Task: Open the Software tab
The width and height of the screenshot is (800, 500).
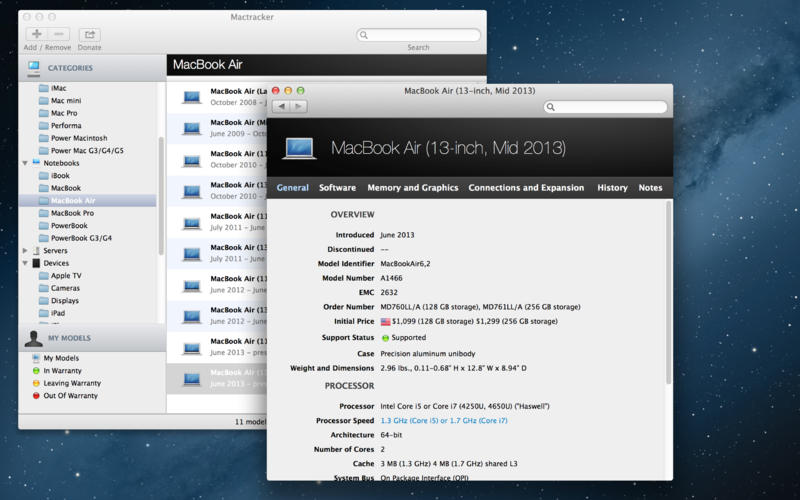Action: [337, 188]
